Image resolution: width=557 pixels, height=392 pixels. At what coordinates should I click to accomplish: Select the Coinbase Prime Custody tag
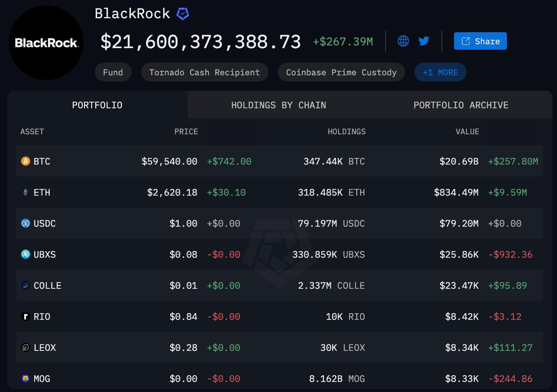pyautogui.click(x=341, y=72)
